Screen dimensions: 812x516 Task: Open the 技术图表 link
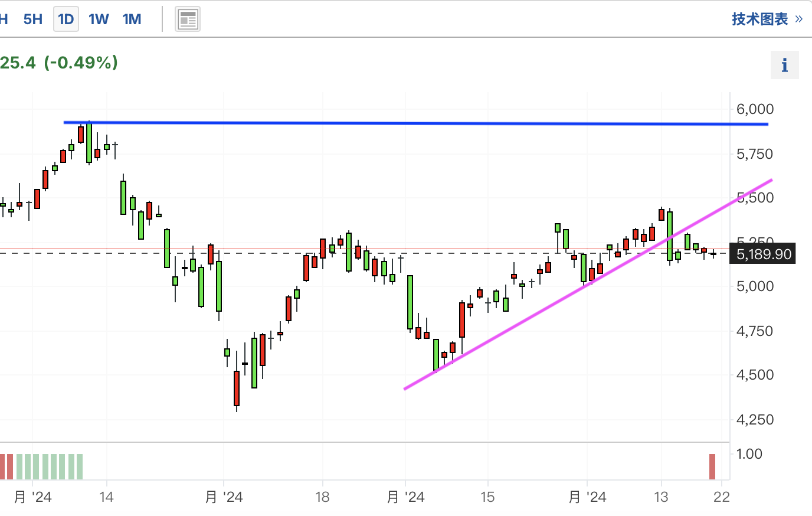pos(767,19)
